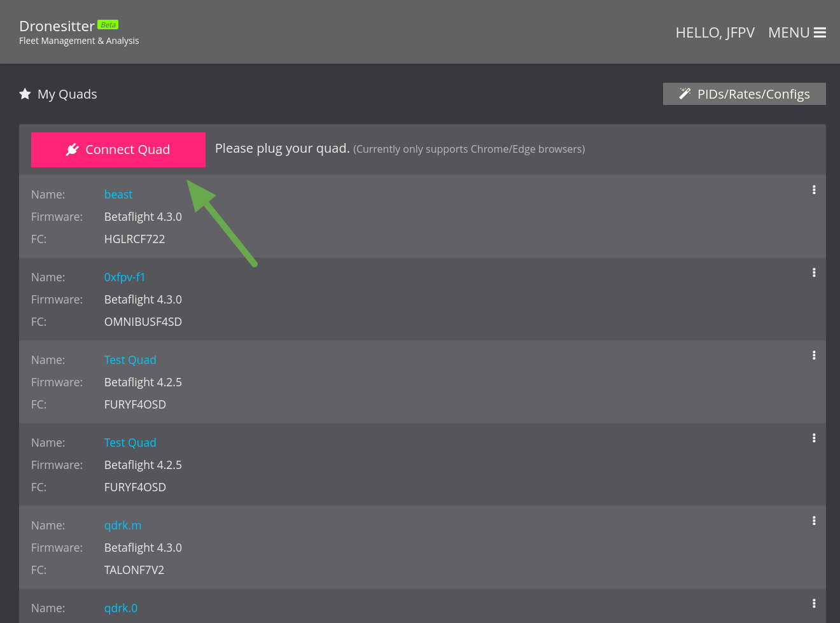The image size is (840, 623).
Task: Click the three-dot icon for qdrk.0
Action: [x=814, y=603]
